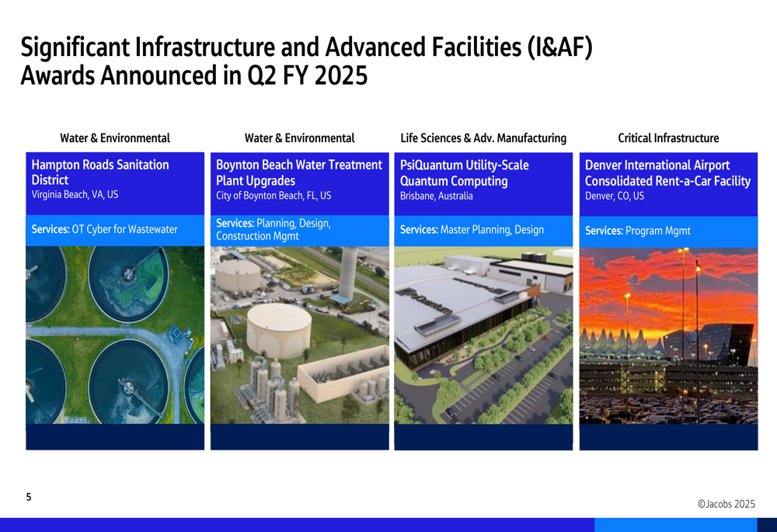Select the City of Boynton Beach, FL, US text
Viewport: 777px width, 532px height.
tap(274, 195)
